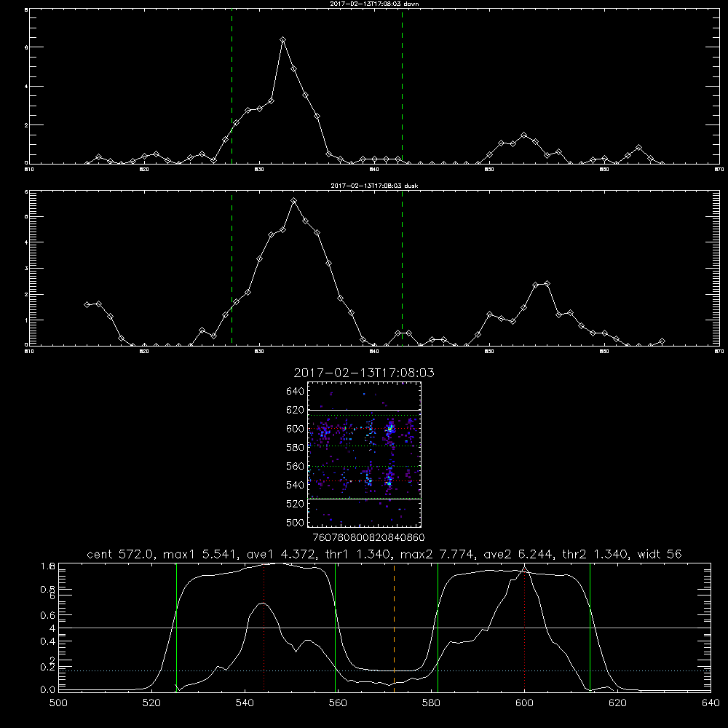Click the '2017-02-13T17:08:03 dusk' plot title
The width and height of the screenshot is (728, 728).
(x=374, y=186)
